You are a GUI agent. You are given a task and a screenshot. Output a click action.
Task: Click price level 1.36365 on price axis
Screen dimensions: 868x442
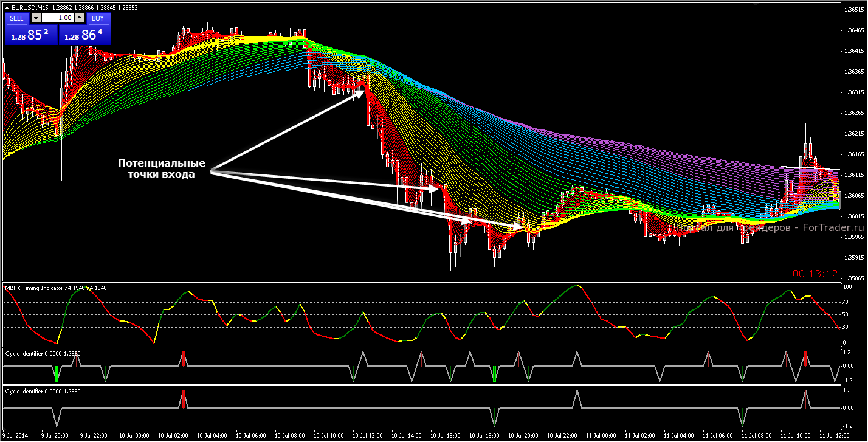pos(853,72)
